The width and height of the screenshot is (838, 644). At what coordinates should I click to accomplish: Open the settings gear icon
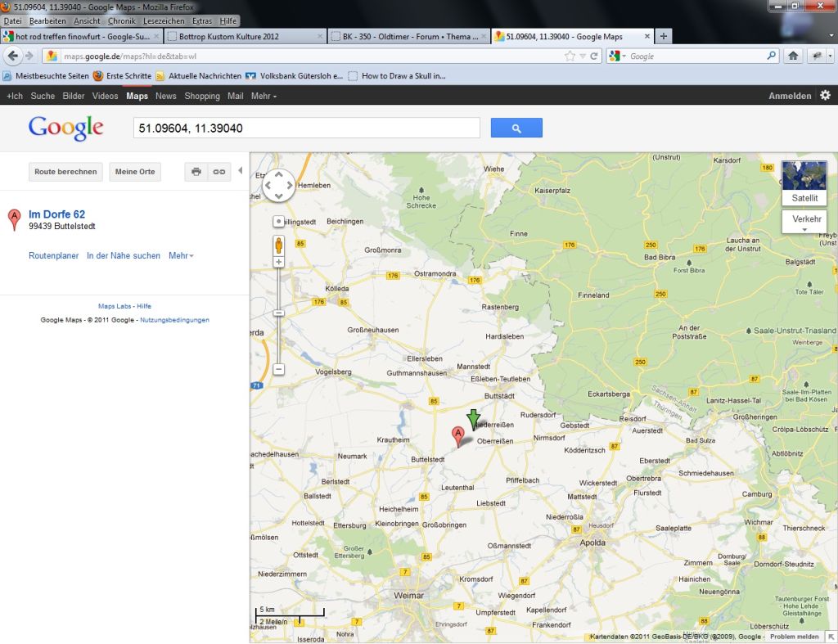(x=825, y=96)
